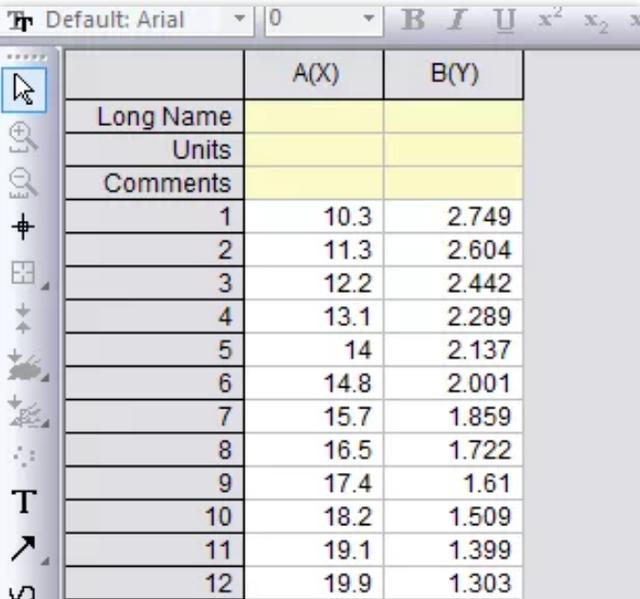
Task: Select the Screen Reader crosshair tool
Action: tap(23, 227)
